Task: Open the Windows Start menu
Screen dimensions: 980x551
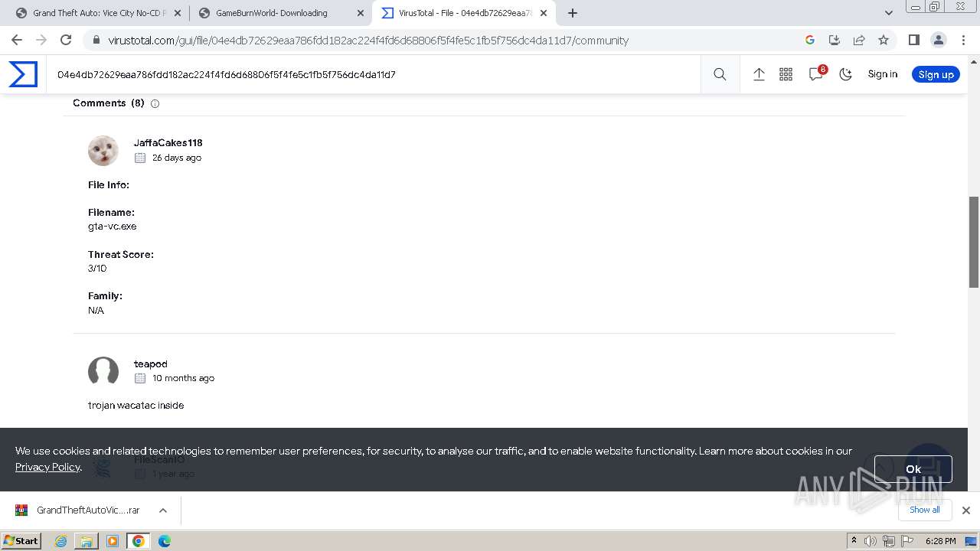Action: 21,540
